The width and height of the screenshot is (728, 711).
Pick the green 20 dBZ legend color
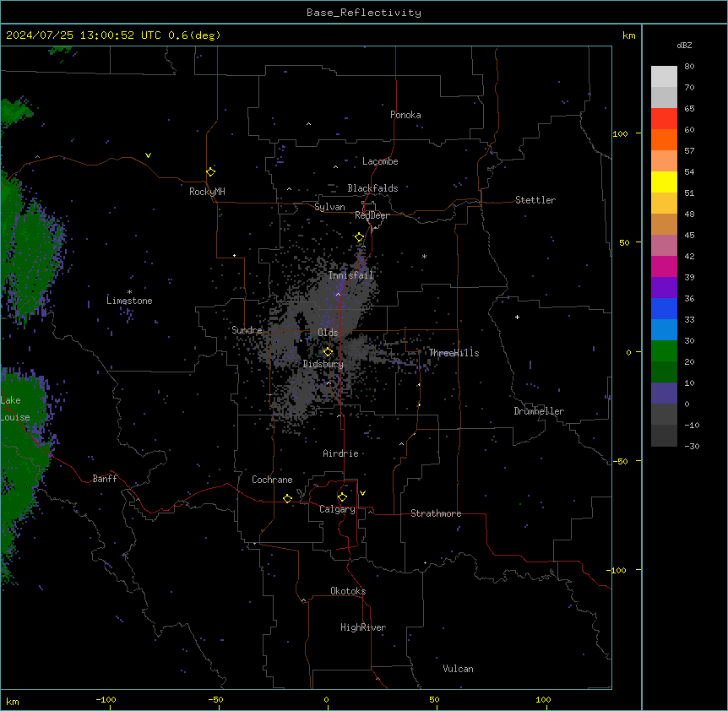pos(664,351)
